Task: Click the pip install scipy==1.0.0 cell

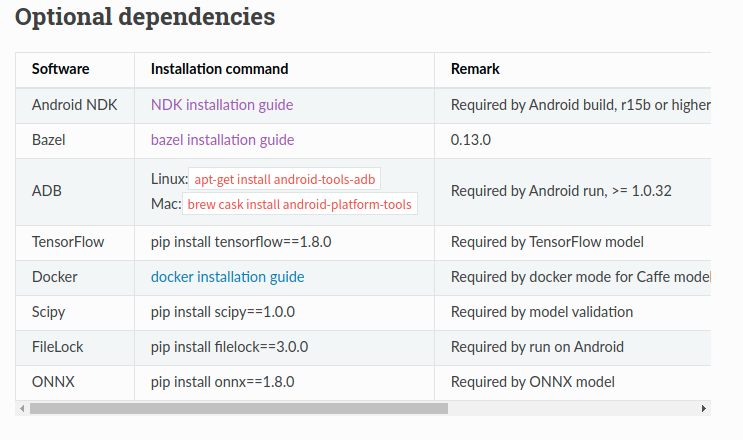Action: [222, 311]
